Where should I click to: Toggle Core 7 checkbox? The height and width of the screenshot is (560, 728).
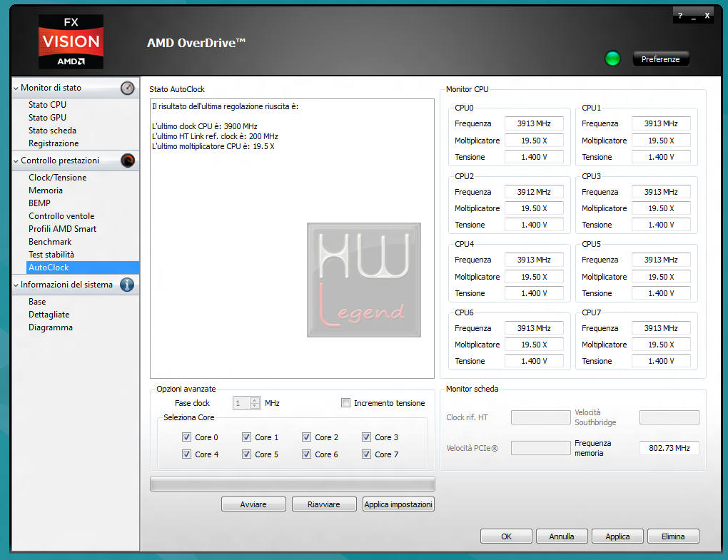366,454
